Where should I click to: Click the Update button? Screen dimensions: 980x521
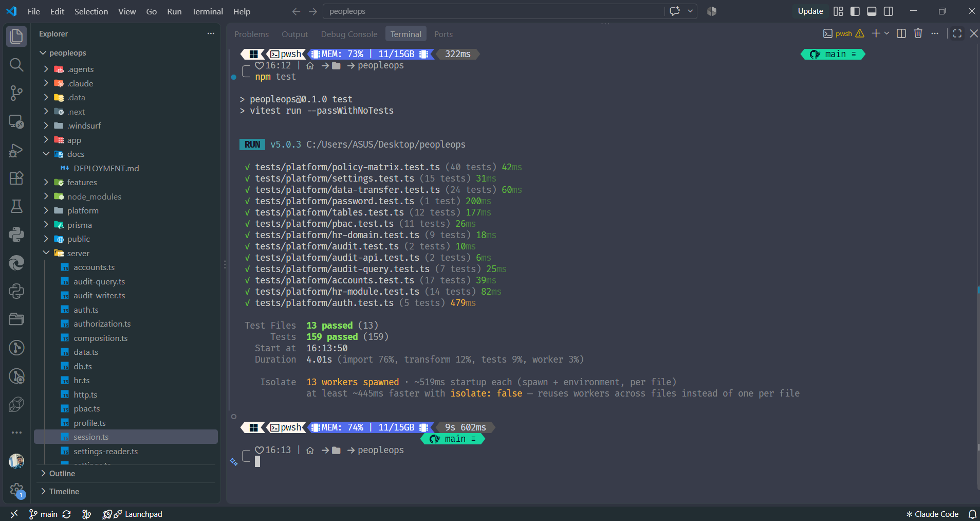click(x=810, y=11)
